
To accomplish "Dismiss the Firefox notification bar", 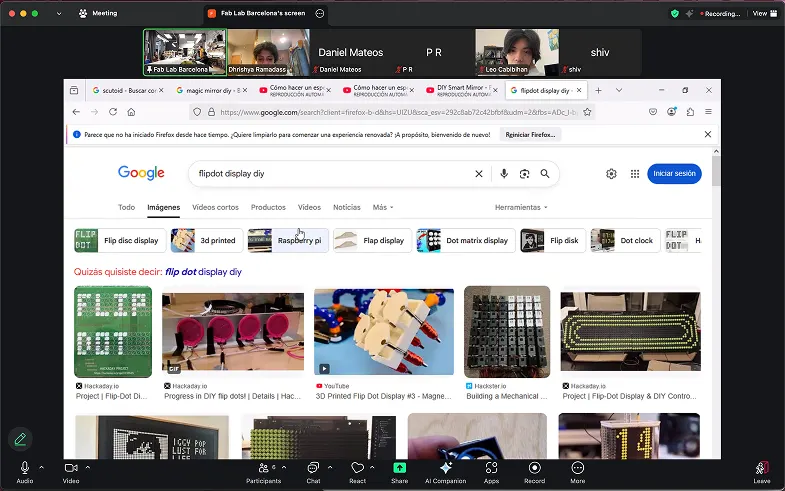I will pos(708,134).
